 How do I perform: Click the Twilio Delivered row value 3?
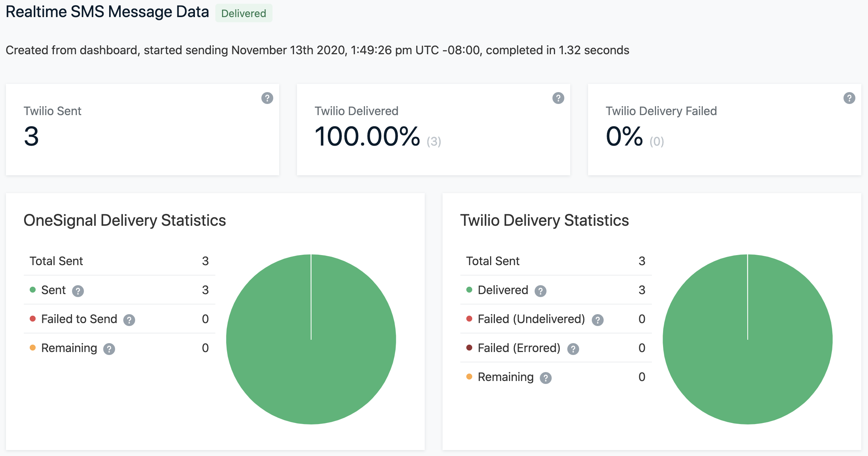point(642,290)
